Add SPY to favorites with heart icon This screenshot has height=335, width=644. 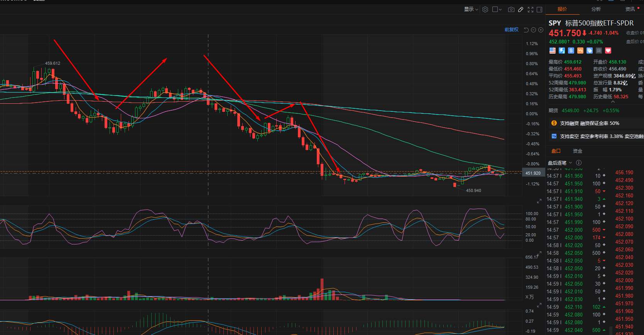608,51
